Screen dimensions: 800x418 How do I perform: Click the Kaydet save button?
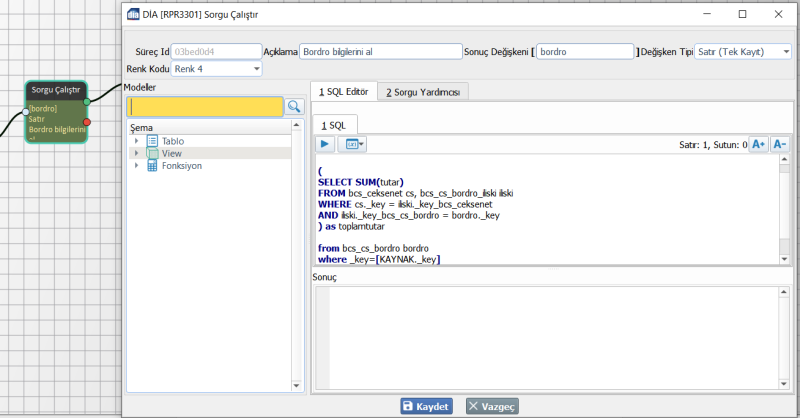(x=426, y=406)
